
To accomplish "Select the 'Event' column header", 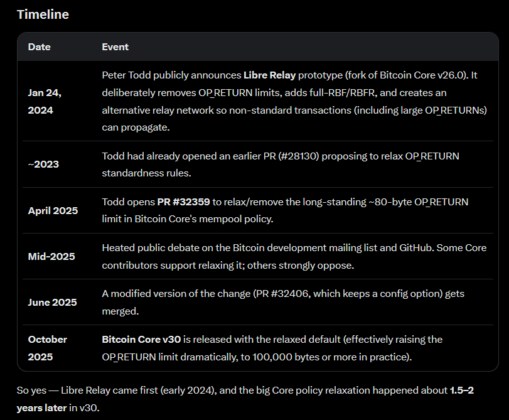I will pyautogui.click(x=115, y=47).
